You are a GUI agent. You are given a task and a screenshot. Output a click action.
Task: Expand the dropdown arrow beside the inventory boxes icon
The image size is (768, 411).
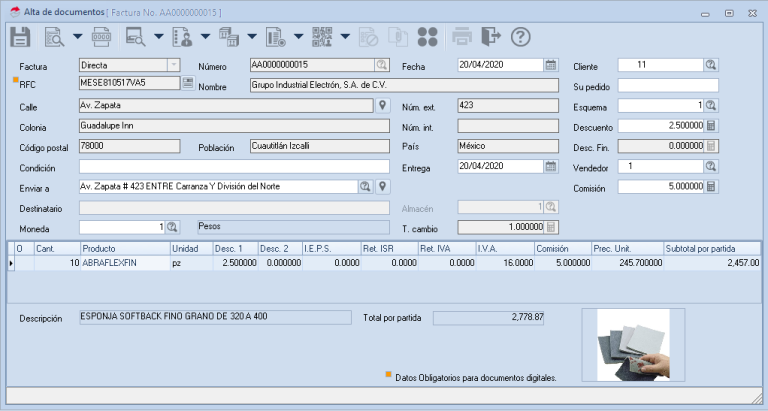(252, 36)
